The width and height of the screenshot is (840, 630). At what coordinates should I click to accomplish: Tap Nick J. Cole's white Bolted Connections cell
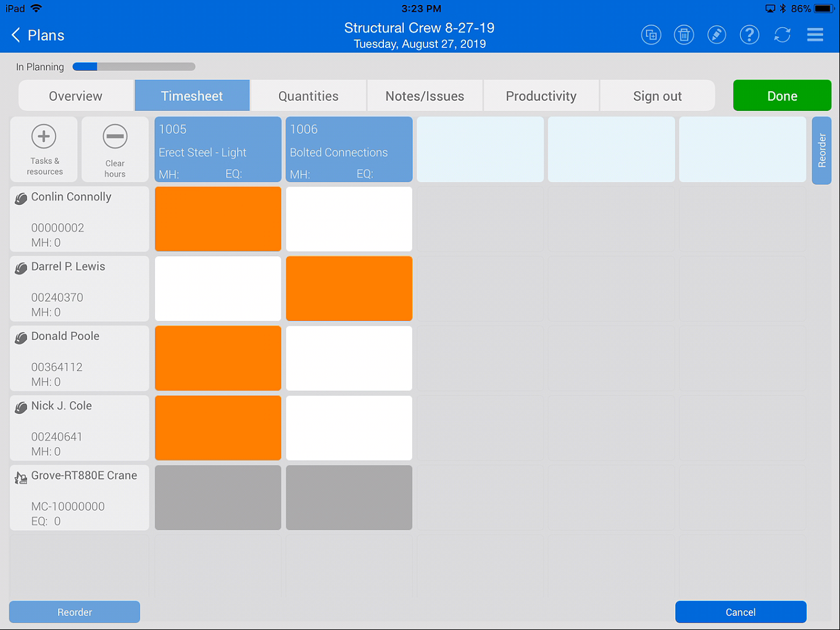coord(349,428)
